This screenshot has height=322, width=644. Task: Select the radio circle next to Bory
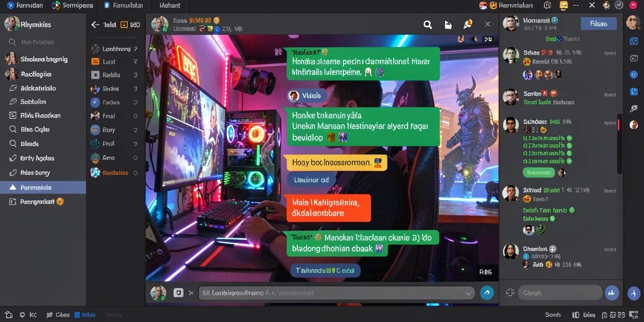click(136, 130)
